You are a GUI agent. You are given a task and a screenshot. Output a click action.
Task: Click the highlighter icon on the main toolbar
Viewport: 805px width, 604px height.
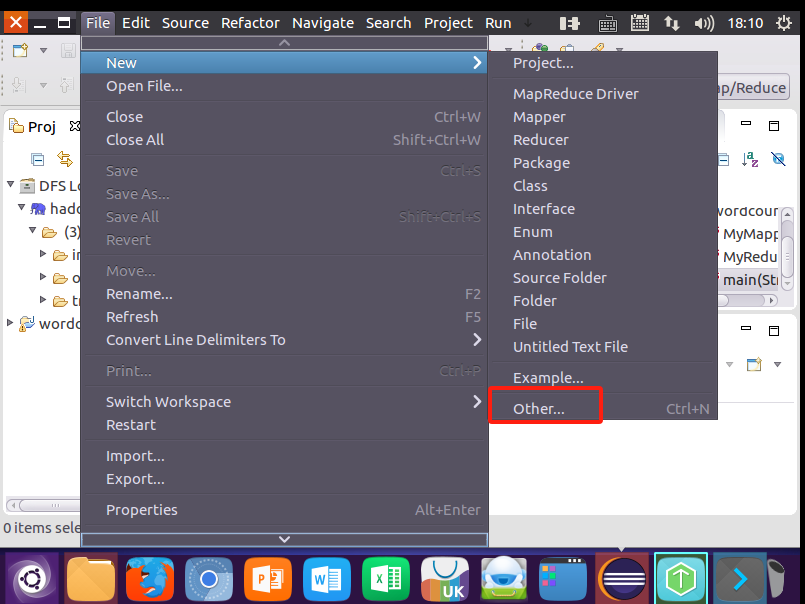click(597, 46)
